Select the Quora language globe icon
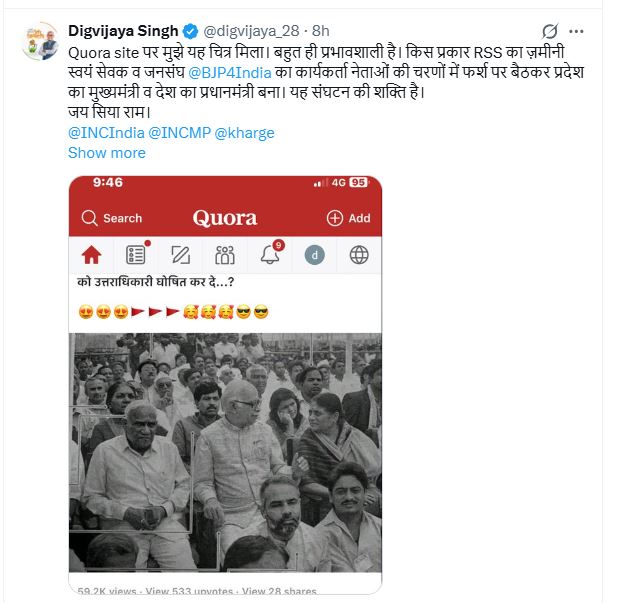Viewport: 624px width, 603px height. 359,254
